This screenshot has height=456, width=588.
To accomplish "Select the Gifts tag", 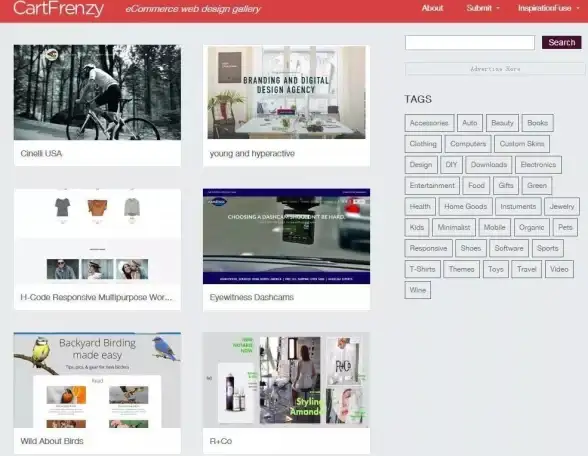I will pos(506,186).
